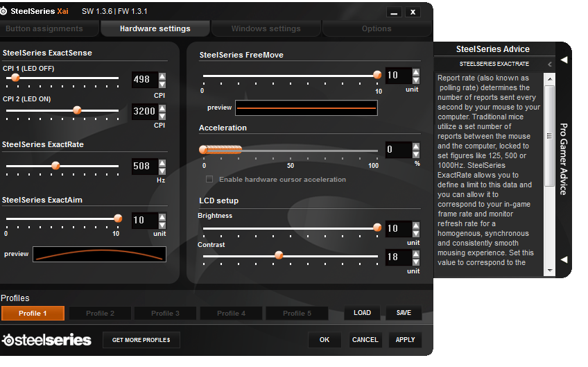Viewport: 588px width, 367px height.
Task: Click the chevron beside SteelSeries ExactRate heading
Action: click(x=550, y=64)
